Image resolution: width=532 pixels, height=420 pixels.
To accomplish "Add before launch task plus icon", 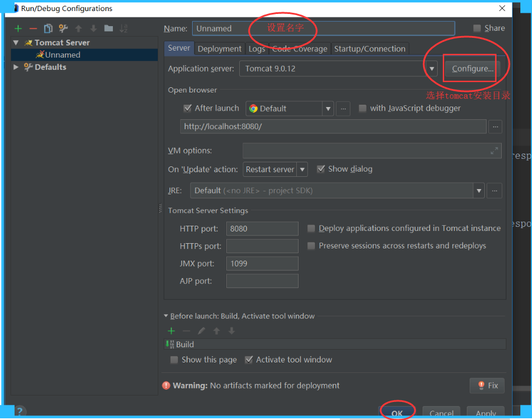I will [171, 331].
